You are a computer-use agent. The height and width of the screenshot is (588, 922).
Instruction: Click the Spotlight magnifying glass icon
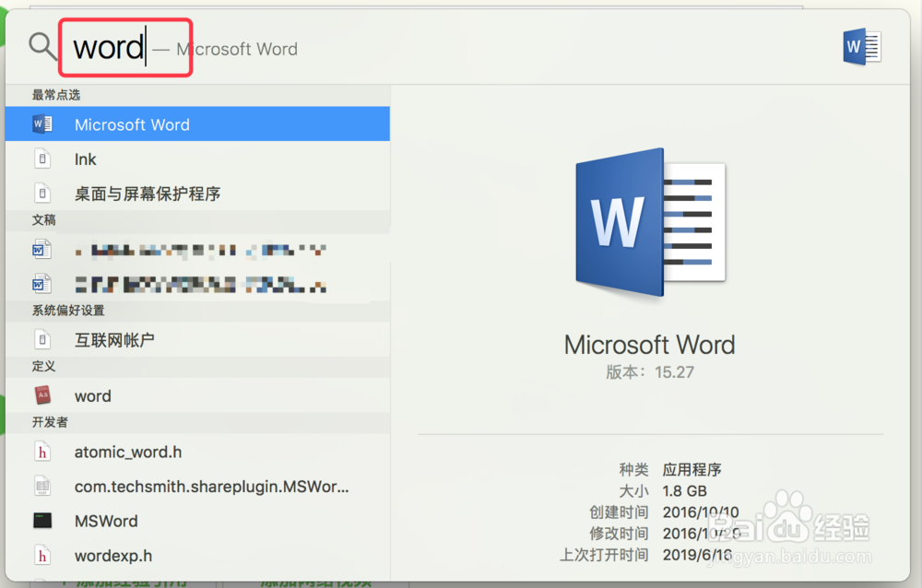point(43,46)
